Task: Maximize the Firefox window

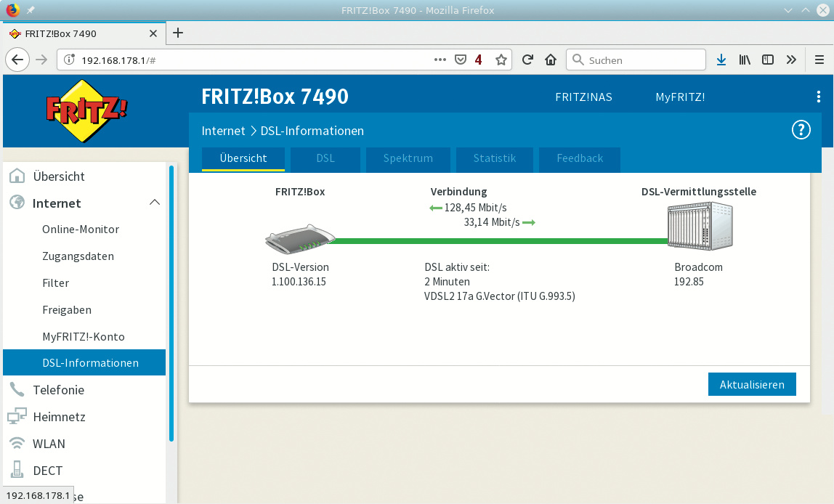Action: [x=806, y=10]
